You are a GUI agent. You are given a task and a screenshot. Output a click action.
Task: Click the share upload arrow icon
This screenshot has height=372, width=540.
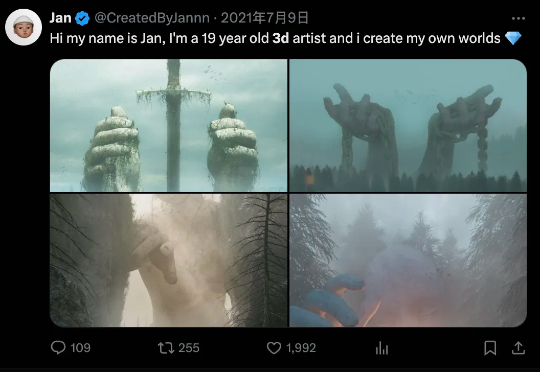[518, 348]
